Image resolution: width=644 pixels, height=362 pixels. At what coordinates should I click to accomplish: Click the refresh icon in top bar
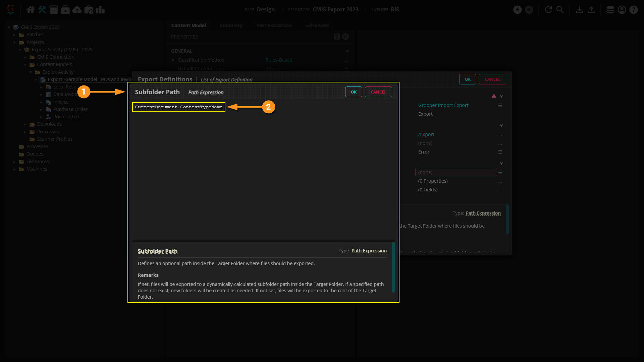tap(548, 10)
